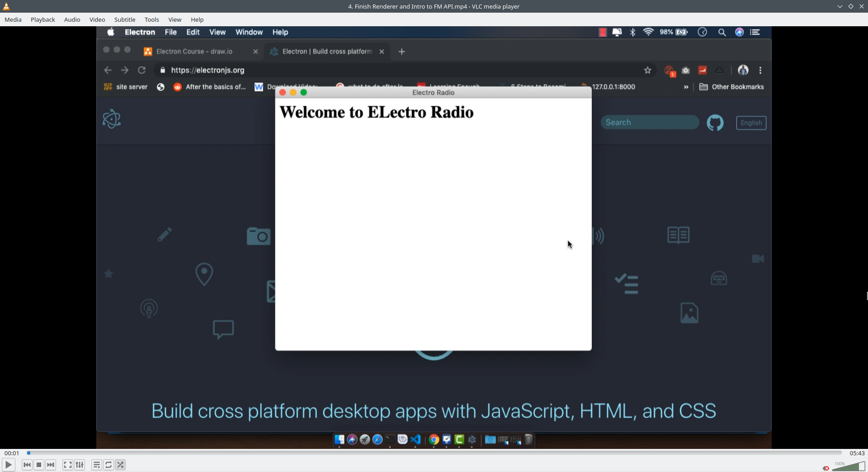Image resolution: width=868 pixels, height=472 pixels.
Task: Open Terminal from the Dock
Action: point(390,439)
